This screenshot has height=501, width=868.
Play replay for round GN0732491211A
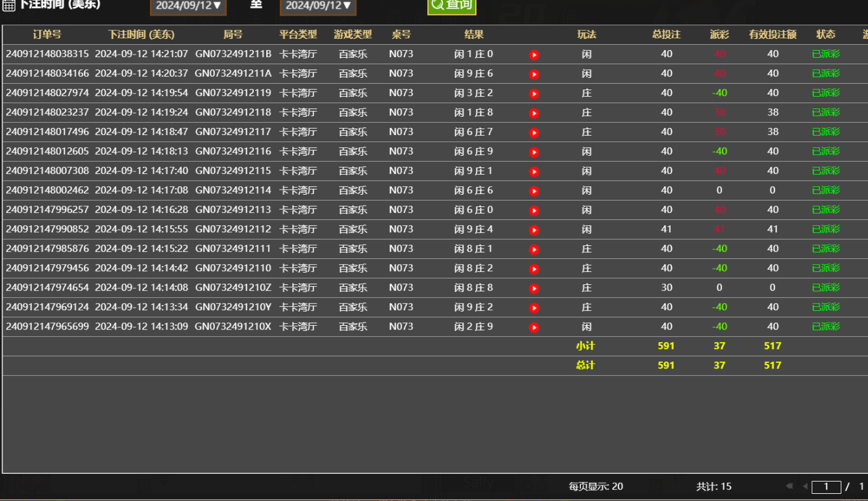534,75
